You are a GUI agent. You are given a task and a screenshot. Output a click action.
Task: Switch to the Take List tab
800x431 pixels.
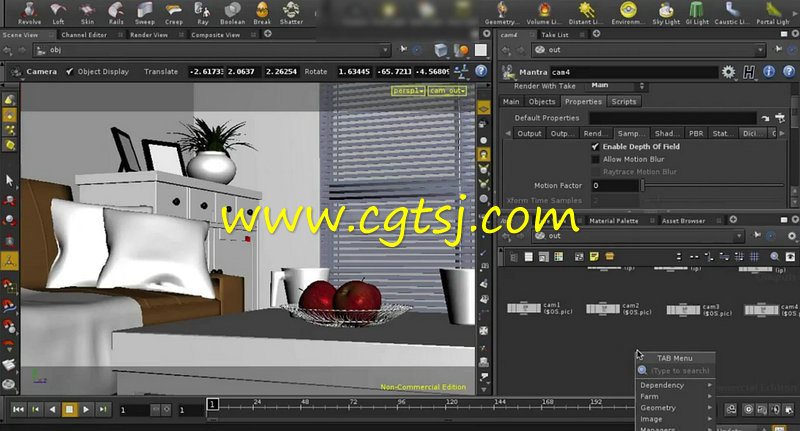point(555,35)
